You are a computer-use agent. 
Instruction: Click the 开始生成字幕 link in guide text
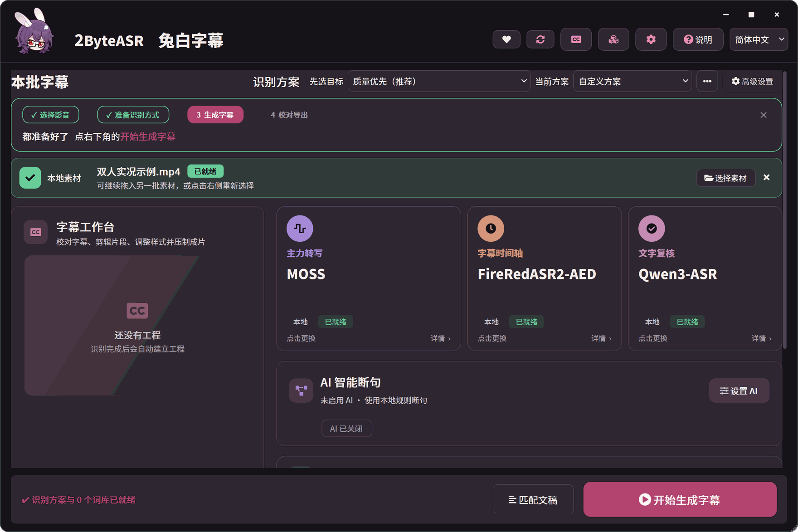click(148, 137)
